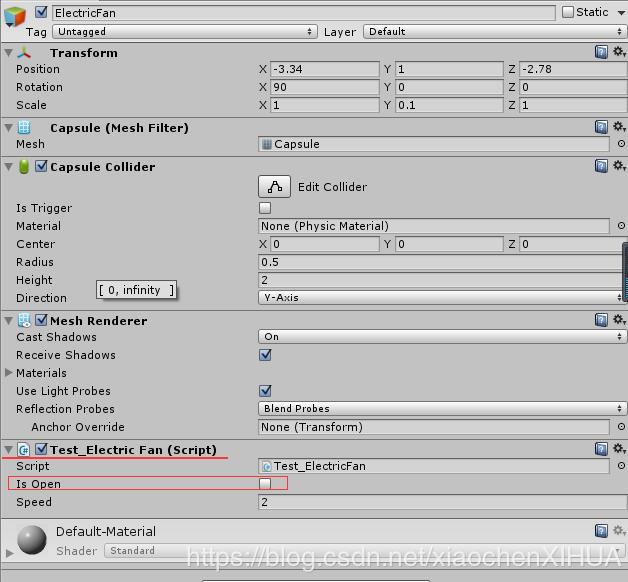Open Test_Electric Fan script gear menu
The height and width of the screenshot is (582, 628).
click(619, 448)
